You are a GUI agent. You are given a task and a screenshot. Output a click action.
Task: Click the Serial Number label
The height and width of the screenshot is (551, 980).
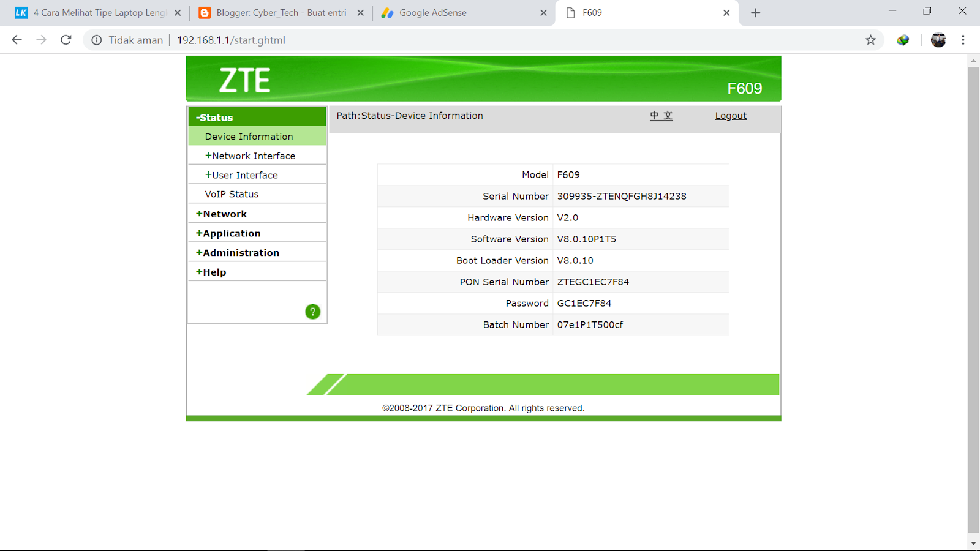[516, 196]
